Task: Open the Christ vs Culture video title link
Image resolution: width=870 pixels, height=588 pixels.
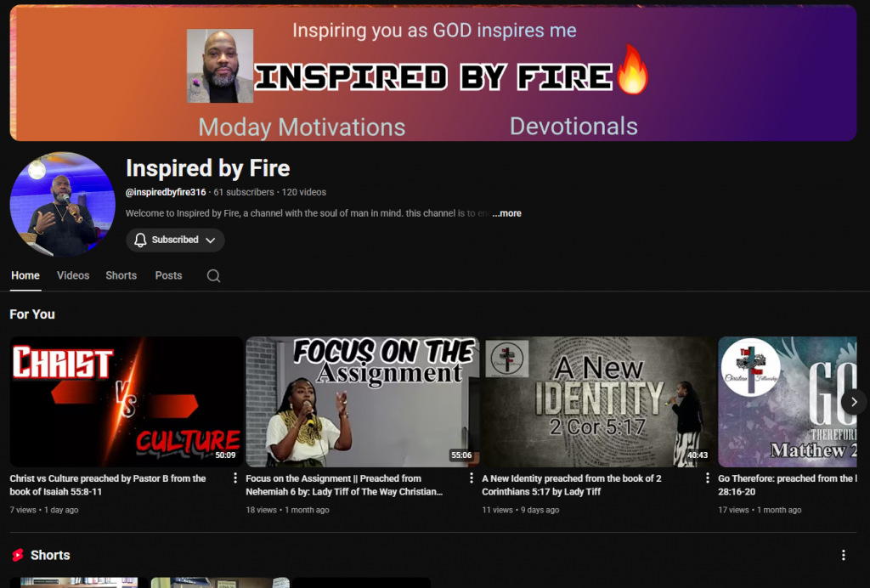Action: tap(108, 484)
